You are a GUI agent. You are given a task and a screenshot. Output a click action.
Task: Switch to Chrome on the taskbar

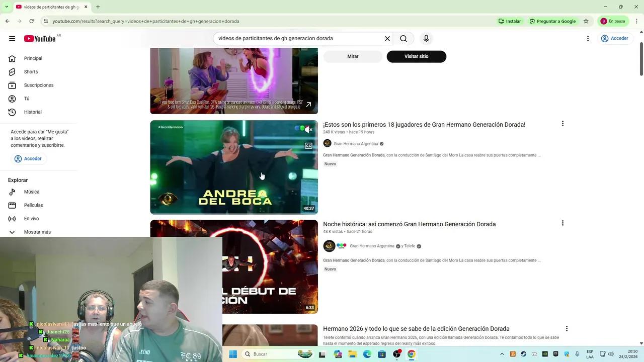(x=411, y=354)
